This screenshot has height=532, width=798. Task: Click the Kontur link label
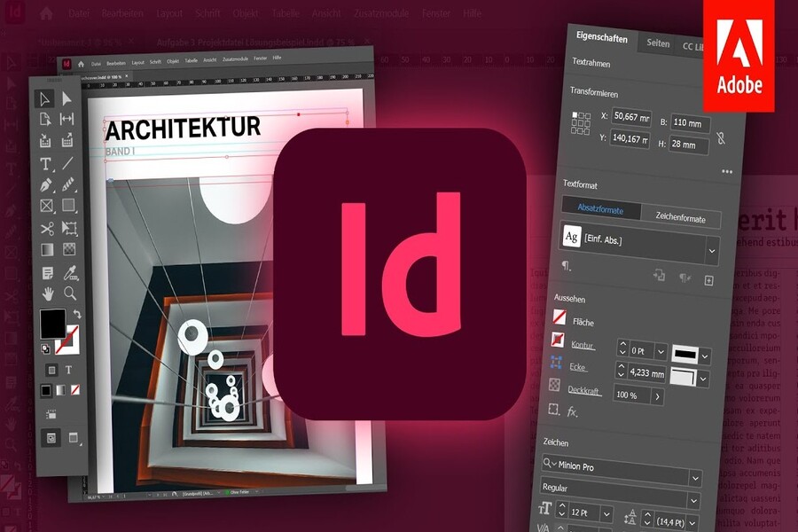pyautogui.click(x=583, y=344)
